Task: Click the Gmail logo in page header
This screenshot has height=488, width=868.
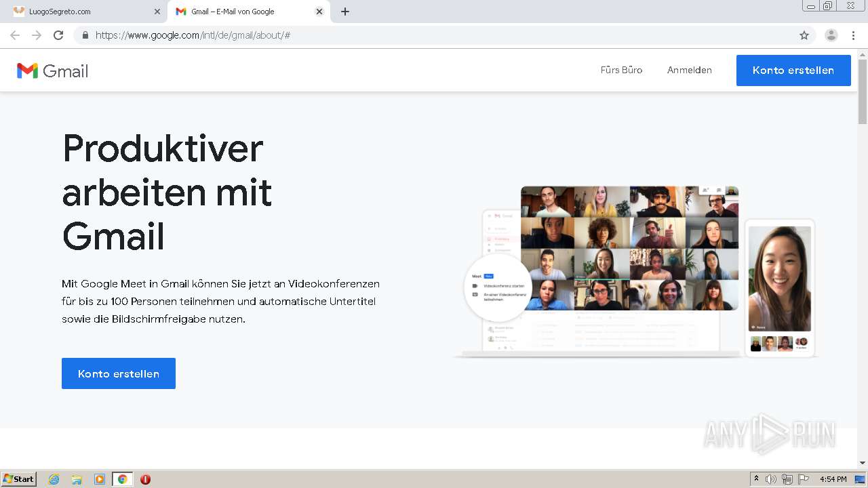Action: 52,70
